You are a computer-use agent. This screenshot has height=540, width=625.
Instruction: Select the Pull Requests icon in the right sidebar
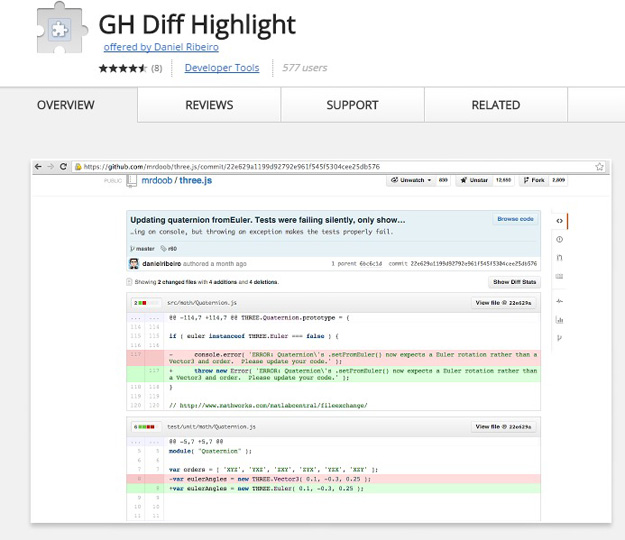coord(560,258)
